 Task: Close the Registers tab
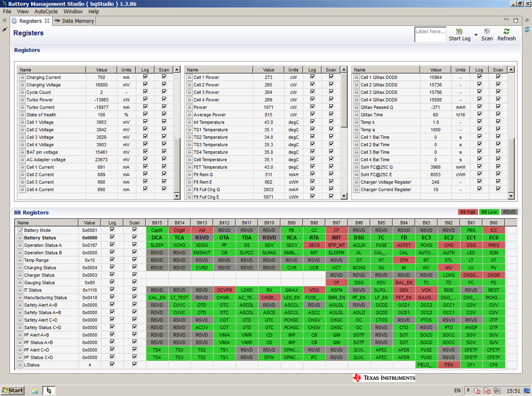[x=47, y=20]
